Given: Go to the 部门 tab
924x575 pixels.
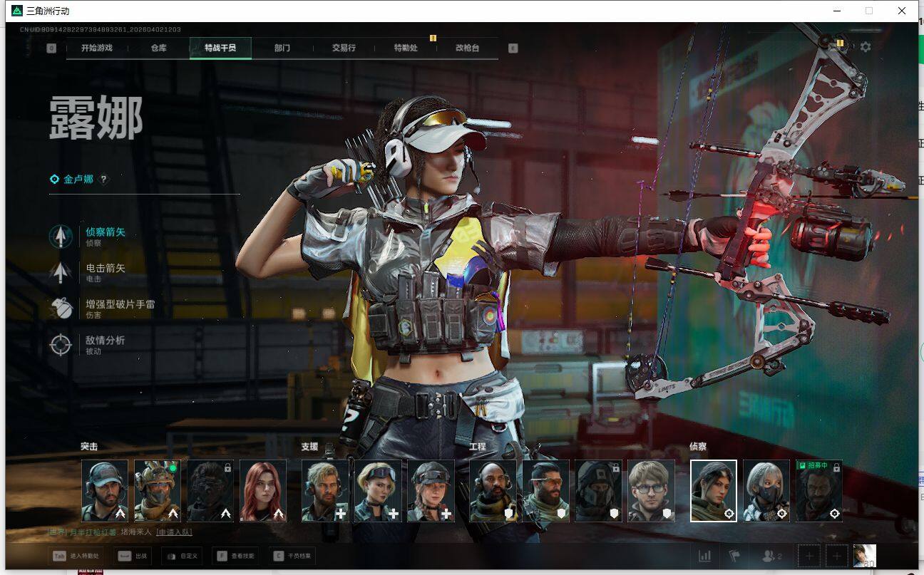Looking at the screenshot, I should tap(282, 48).
